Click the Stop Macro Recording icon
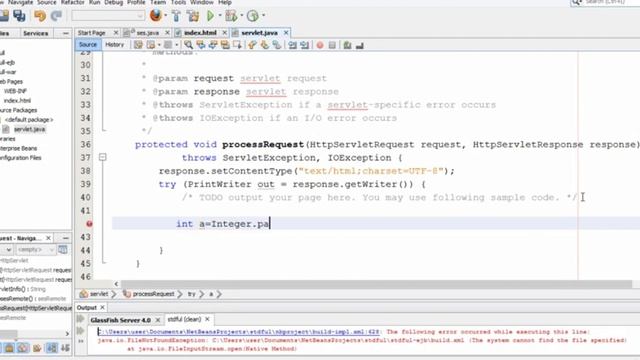Viewport: 640px width, 360px height. pyautogui.click(x=332, y=45)
